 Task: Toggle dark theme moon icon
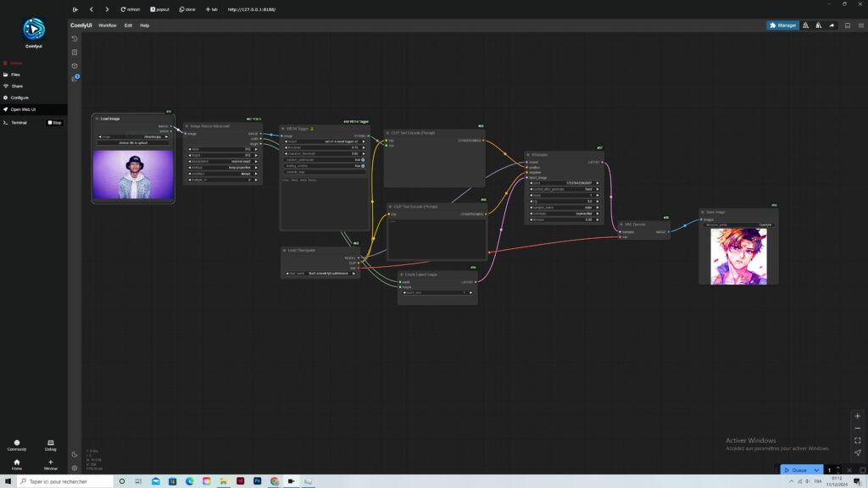pyautogui.click(x=75, y=455)
